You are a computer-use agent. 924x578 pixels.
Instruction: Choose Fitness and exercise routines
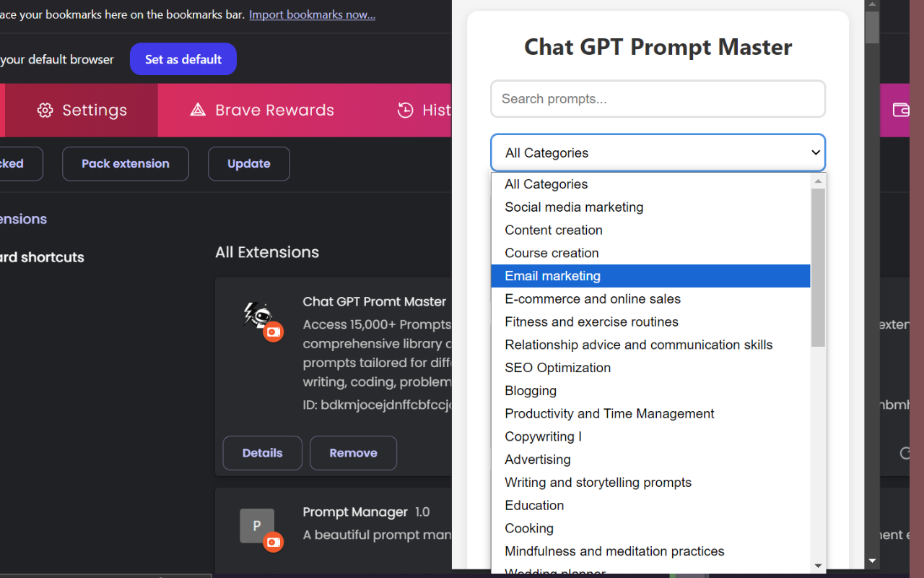[x=650, y=322]
